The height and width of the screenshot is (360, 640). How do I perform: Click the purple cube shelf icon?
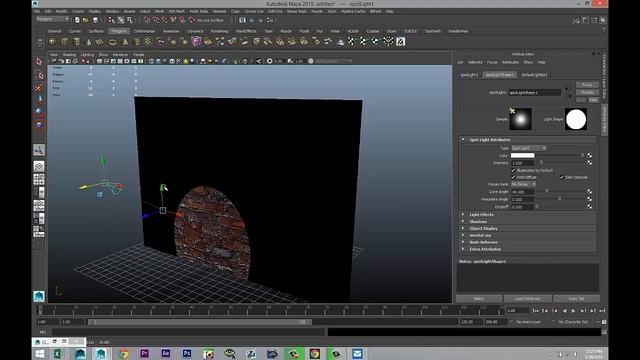pyautogui.click(x=196, y=41)
